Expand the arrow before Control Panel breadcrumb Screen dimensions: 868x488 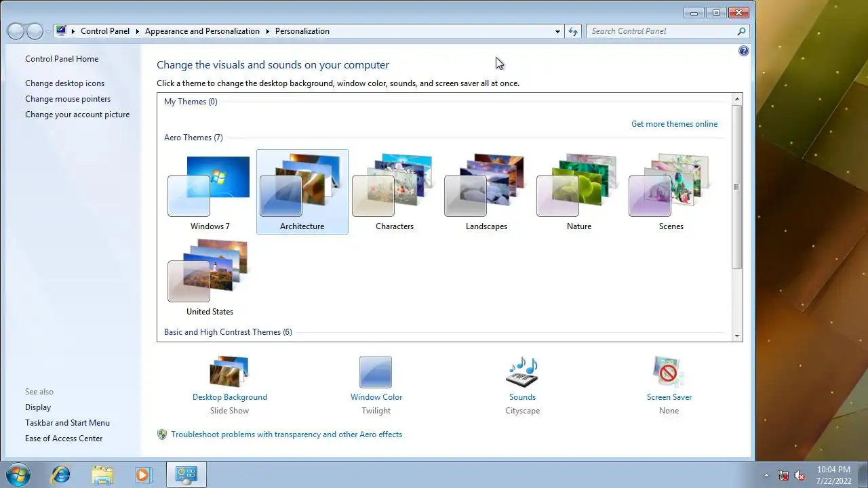point(73,31)
